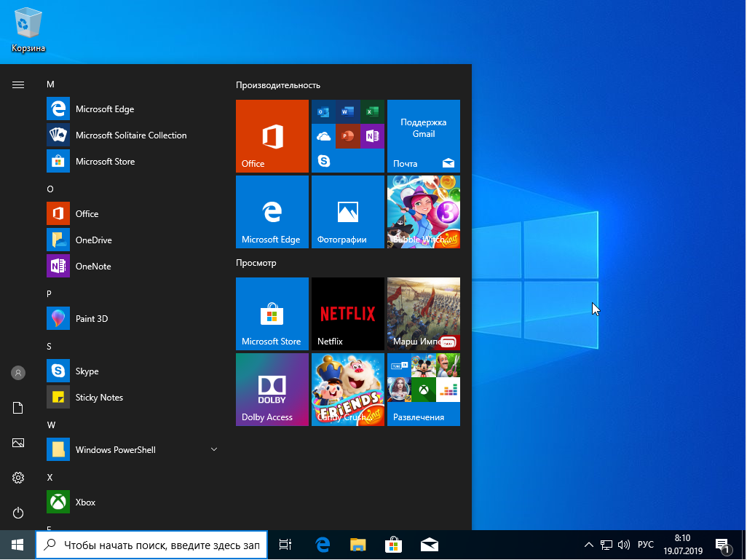Open the Microsoft Store tile
747x560 pixels.
tap(272, 314)
